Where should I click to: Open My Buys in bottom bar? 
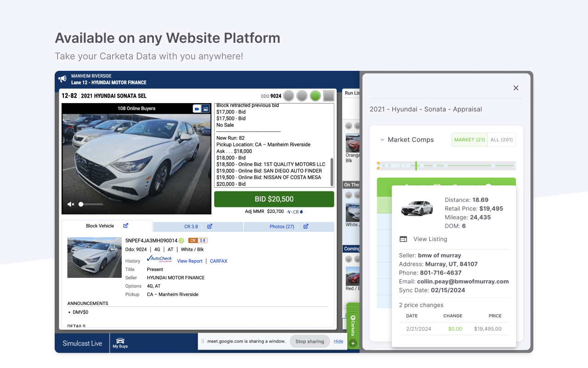click(x=120, y=343)
